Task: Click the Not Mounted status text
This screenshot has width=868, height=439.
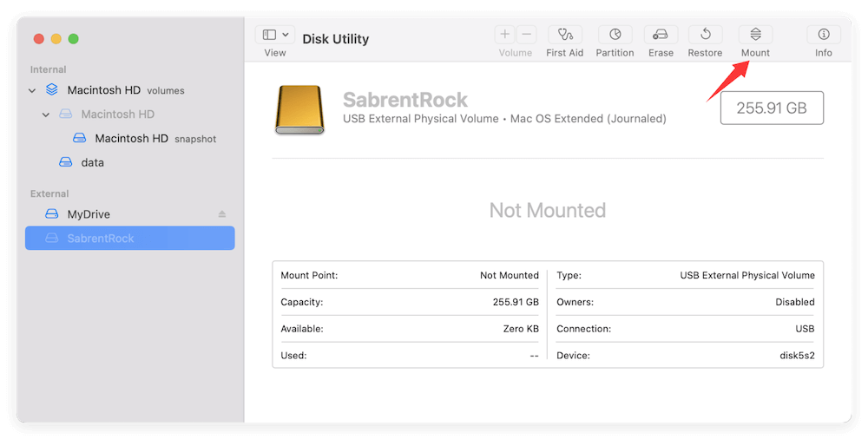Action: click(548, 210)
